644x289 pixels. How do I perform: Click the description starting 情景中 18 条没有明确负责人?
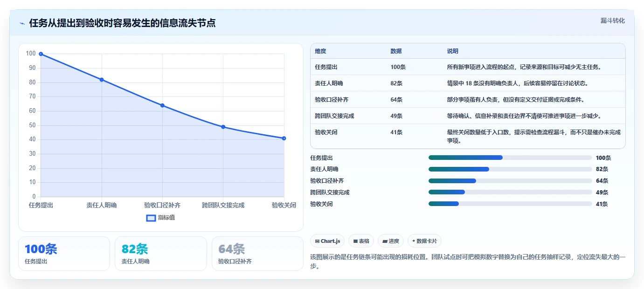point(518,83)
